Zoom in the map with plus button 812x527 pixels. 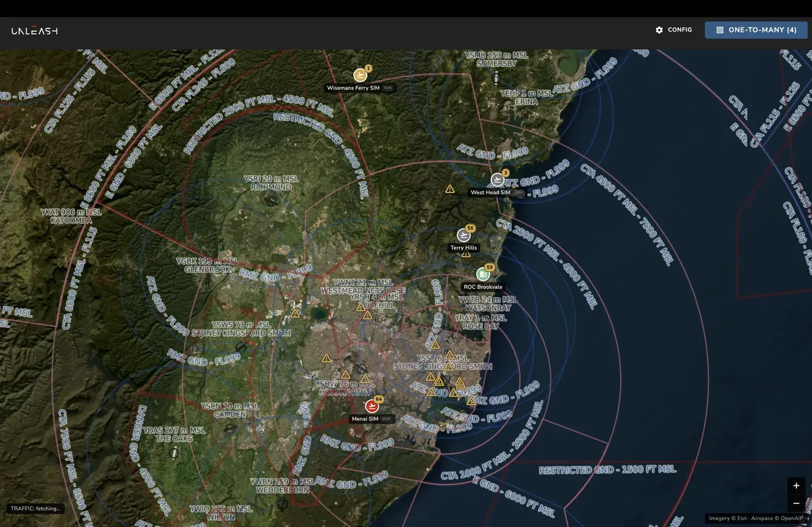click(796, 485)
